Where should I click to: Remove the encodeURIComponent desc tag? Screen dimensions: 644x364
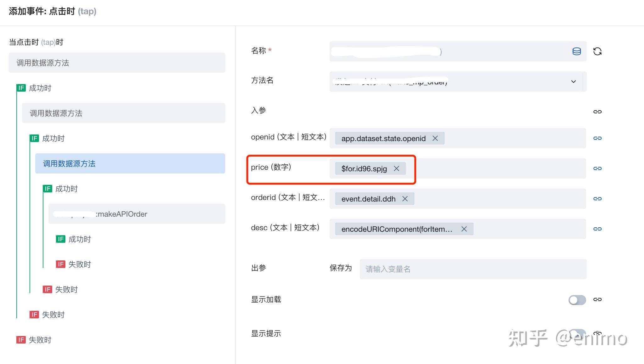464,229
